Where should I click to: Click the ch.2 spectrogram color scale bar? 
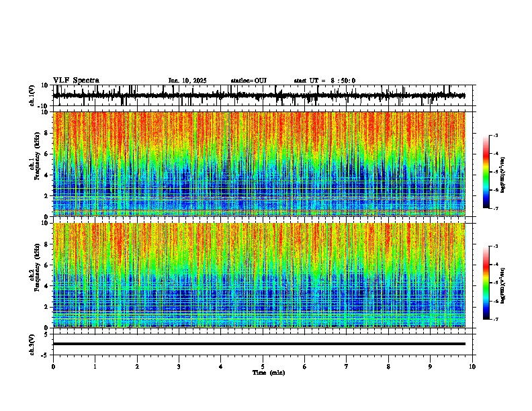pos(486,283)
